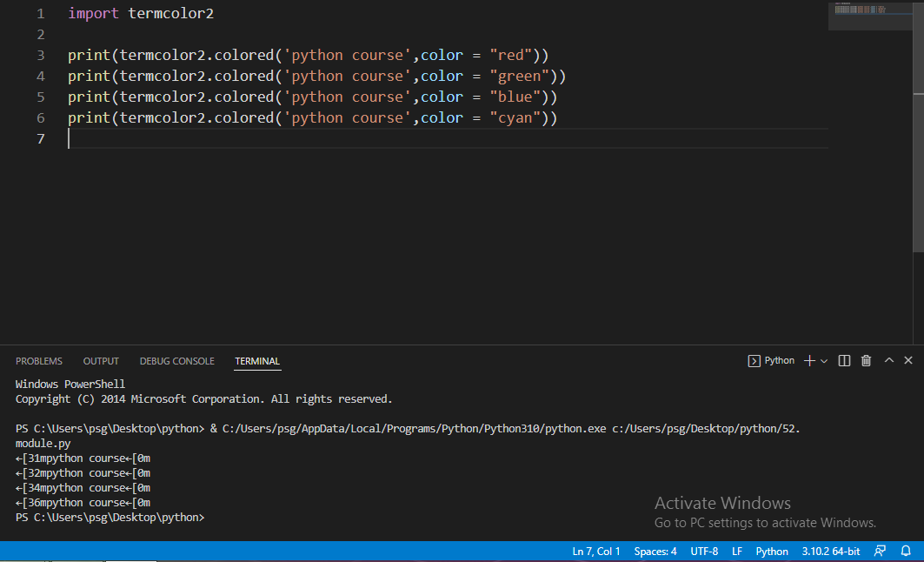Viewport: 924px width, 562px height.
Task: Change file encoding UTF-8
Action: tap(704, 552)
